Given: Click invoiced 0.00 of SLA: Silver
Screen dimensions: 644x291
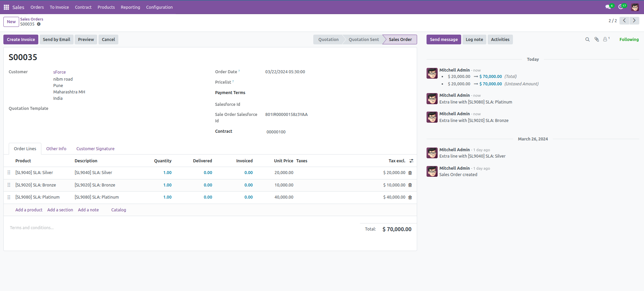Looking at the screenshot, I should click(x=248, y=173).
